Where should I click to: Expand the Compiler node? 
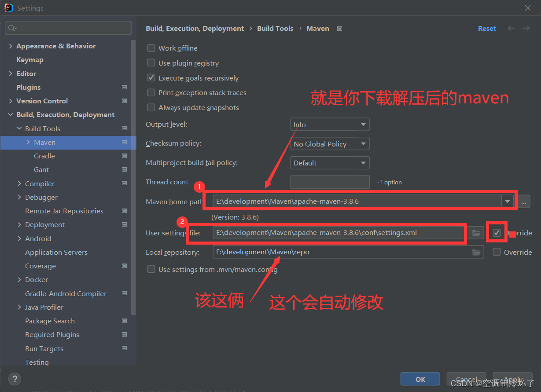[19, 183]
